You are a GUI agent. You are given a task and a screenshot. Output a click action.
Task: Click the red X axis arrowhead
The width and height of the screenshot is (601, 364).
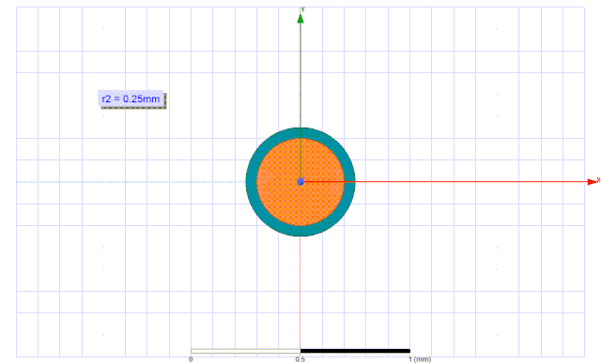click(593, 181)
